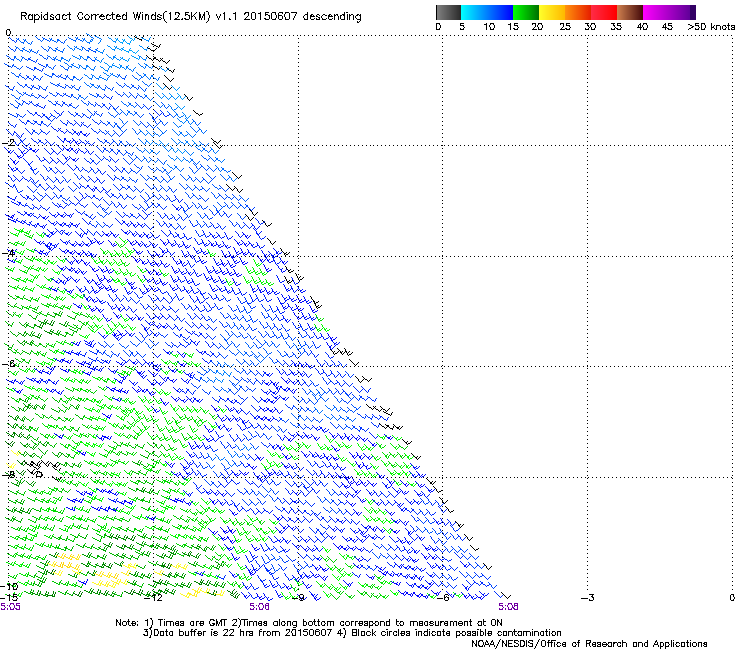The height and width of the screenshot is (650, 740).
Task: Click the purple '5:08' time label
Action: point(508,607)
